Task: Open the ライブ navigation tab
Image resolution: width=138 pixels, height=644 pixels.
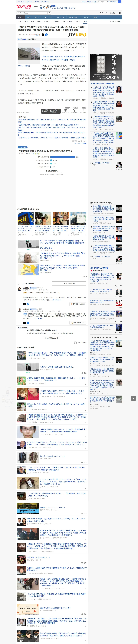Action: 37,17
